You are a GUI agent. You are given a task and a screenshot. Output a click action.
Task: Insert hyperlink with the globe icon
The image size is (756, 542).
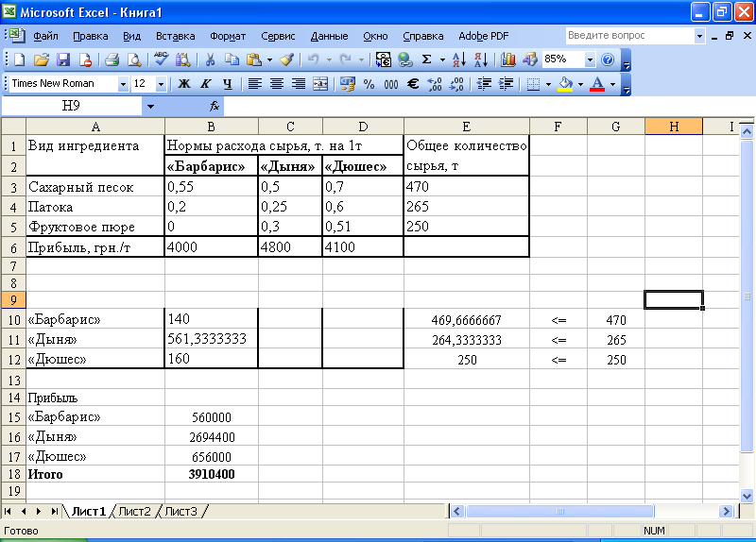405,59
